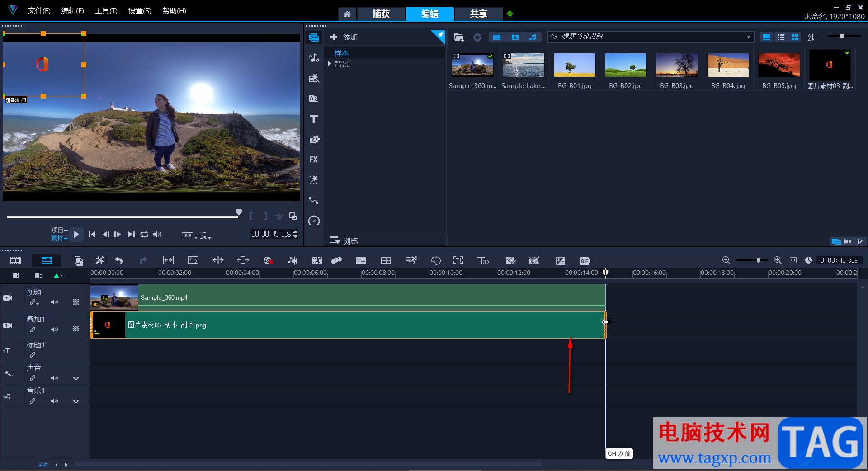868x471 pixels.
Task: Switch to the 捕获 capture tab
Action: (381, 14)
